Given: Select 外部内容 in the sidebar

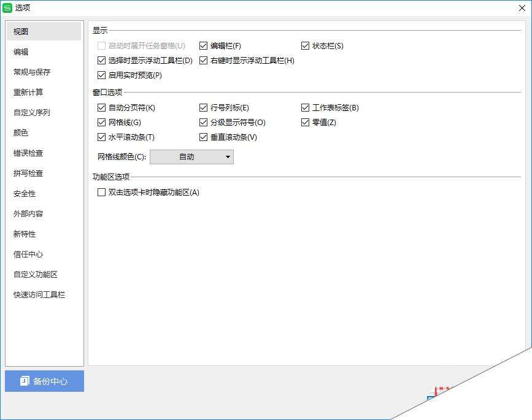Looking at the screenshot, I should pyautogui.click(x=44, y=213).
